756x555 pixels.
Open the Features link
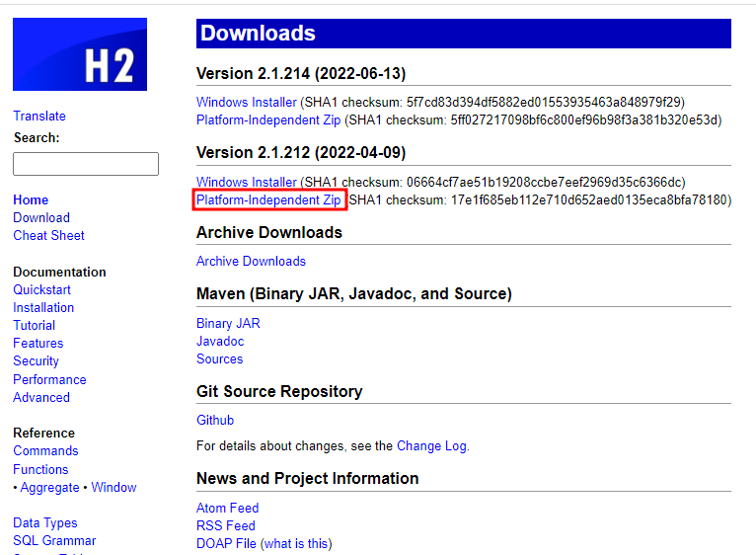click(38, 343)
